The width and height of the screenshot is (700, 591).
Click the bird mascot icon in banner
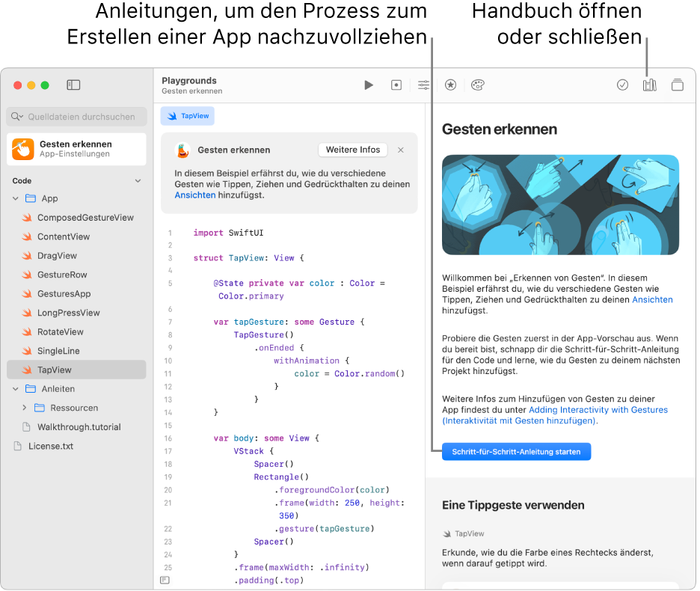182,150
